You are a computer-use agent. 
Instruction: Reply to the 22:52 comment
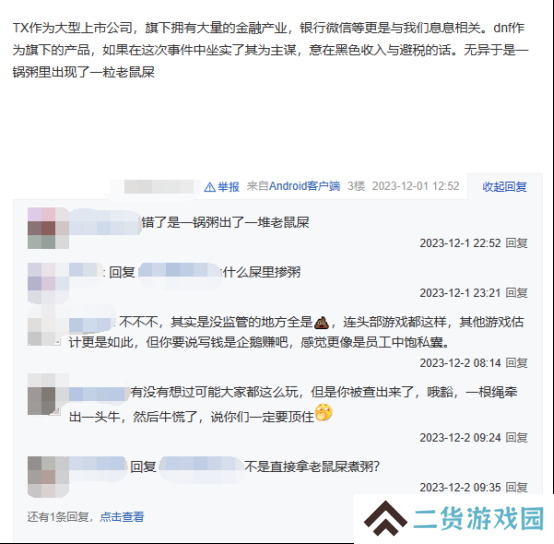tap(517, 243)
